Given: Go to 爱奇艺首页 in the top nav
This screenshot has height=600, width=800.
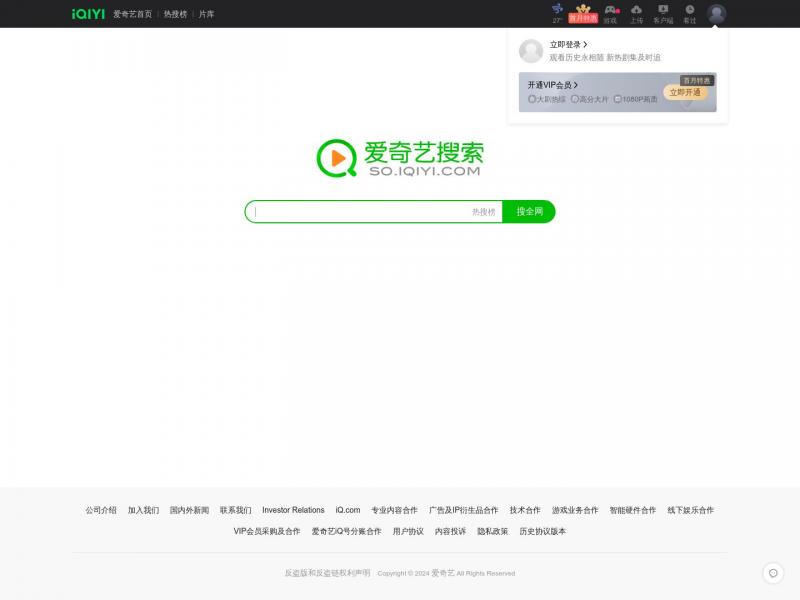Looking at the screenshot, I should tap(133, 14).
